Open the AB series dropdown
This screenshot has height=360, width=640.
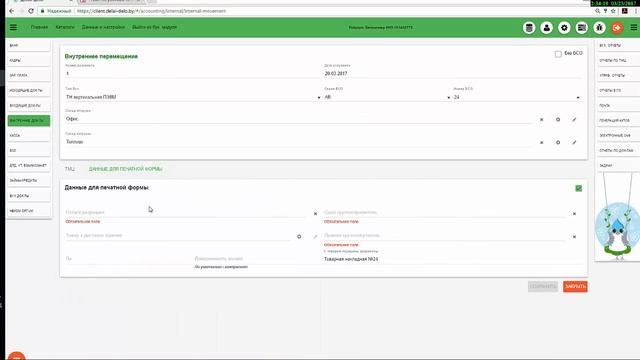click(387, 97)
